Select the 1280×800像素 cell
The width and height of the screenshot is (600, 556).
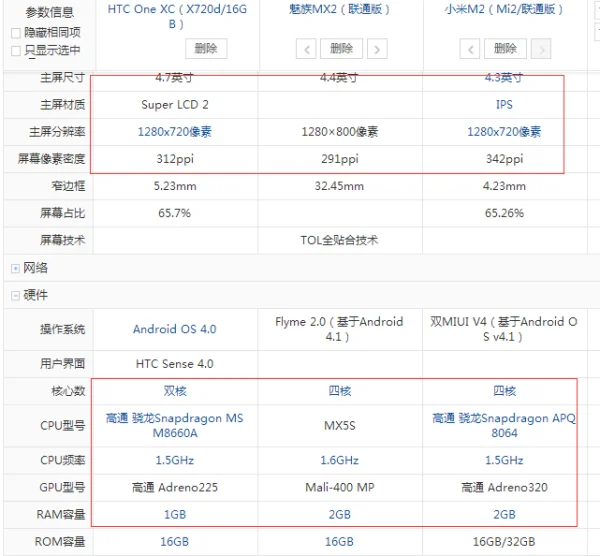tap(339, 132)
